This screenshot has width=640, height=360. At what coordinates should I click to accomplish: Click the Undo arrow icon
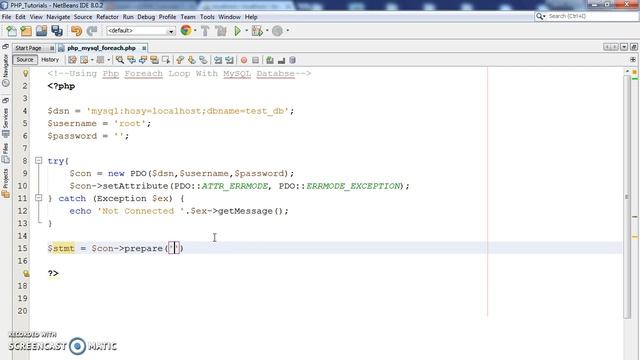point(76,31)
